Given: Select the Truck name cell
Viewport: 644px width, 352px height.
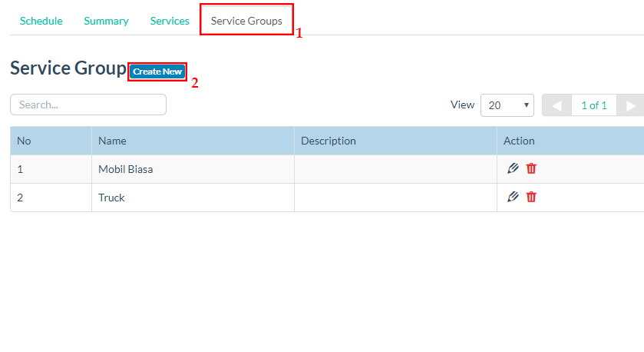Looking at the screenshot, I should (112, 198).
